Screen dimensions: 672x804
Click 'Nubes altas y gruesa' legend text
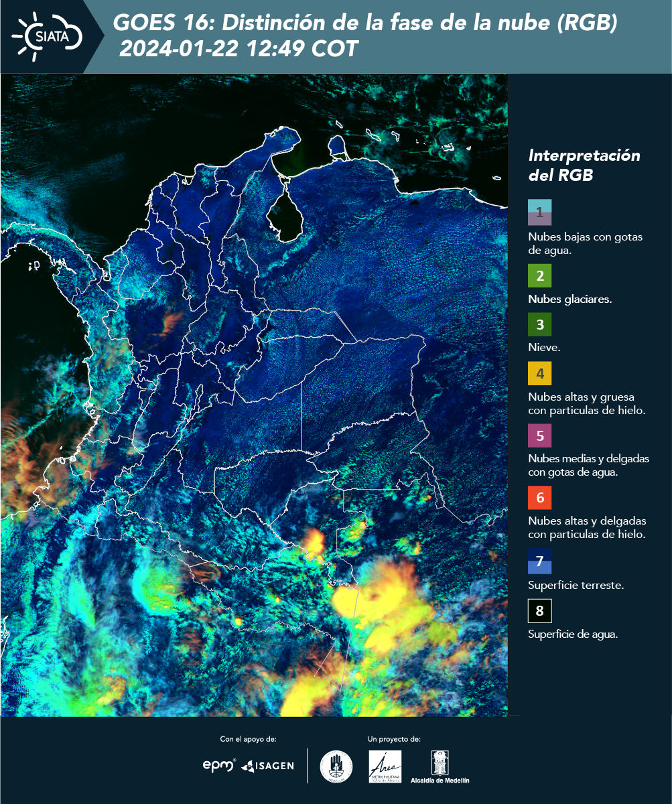click(582, 397)
